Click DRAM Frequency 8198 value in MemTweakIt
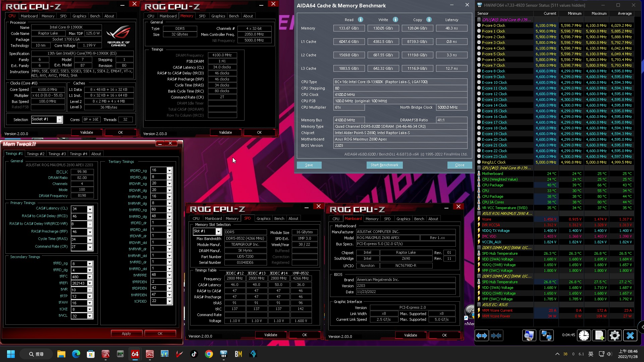644x362 pixels. (82, 196)
